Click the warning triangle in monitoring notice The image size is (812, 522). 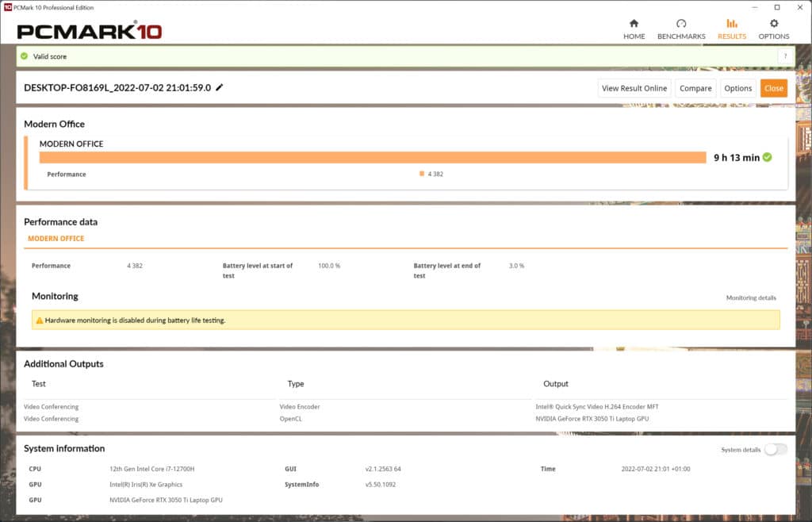(x=40, y=320)
